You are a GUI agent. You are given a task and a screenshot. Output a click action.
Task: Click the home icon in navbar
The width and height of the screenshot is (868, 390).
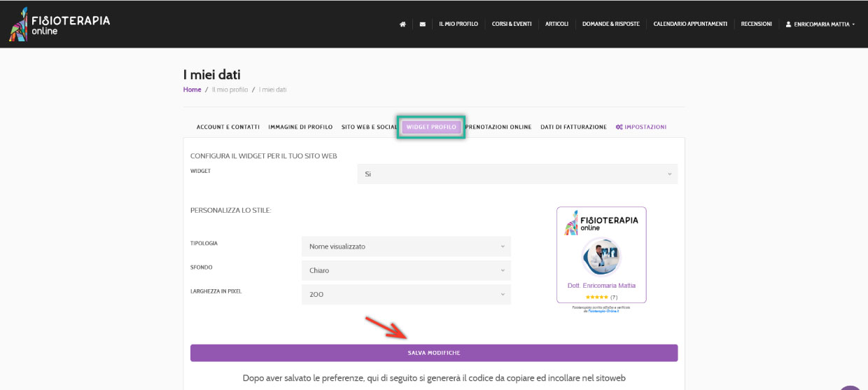(x=402, y=24)
